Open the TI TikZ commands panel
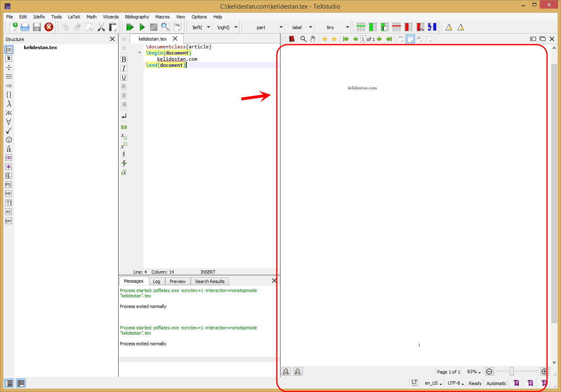561x392 pixels. 9,203
